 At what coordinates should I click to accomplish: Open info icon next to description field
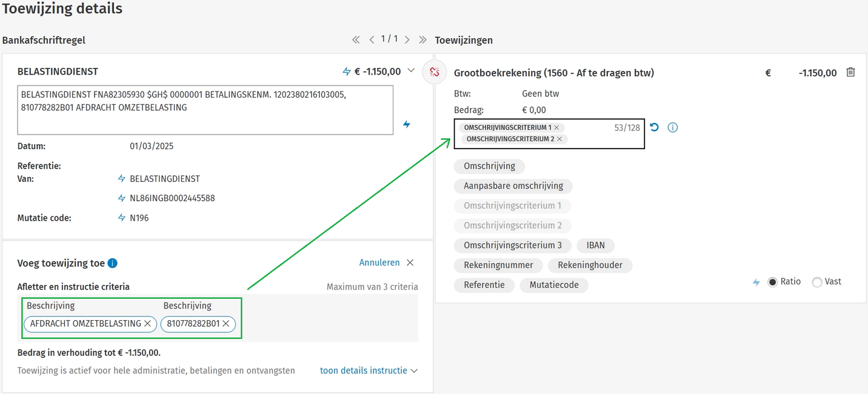point(672,127)
